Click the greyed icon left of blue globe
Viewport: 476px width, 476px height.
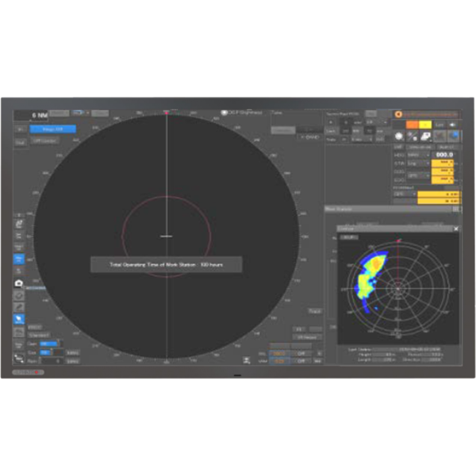coord(440,136)
